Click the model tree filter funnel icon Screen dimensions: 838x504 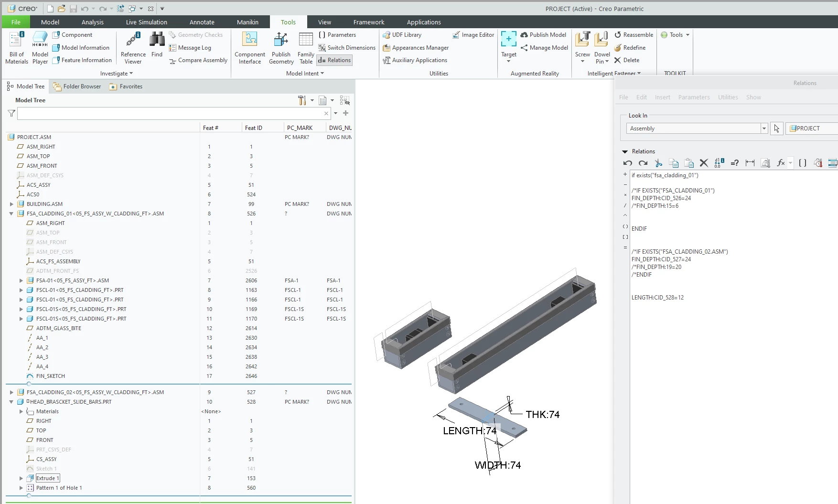tap(11, 113)
